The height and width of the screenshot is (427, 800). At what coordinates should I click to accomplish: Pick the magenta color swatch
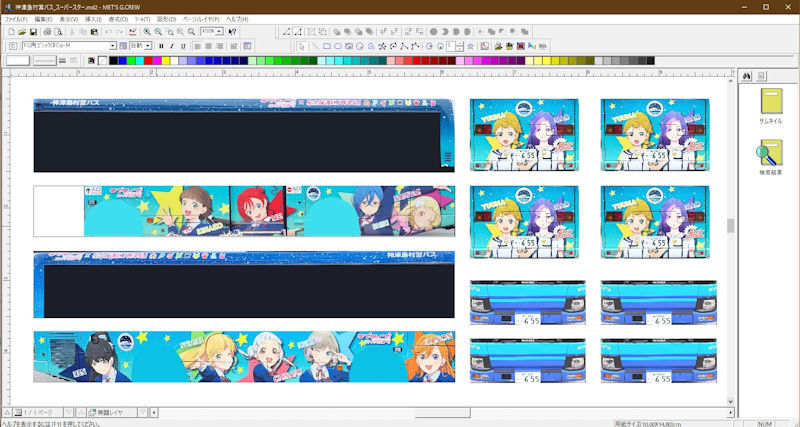click(x=157, y=61)
